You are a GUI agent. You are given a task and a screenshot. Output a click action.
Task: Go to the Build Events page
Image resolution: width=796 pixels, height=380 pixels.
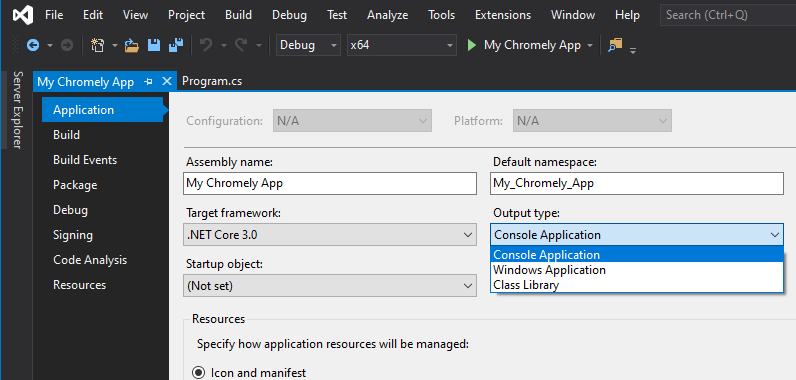click(x=85, y=160)
